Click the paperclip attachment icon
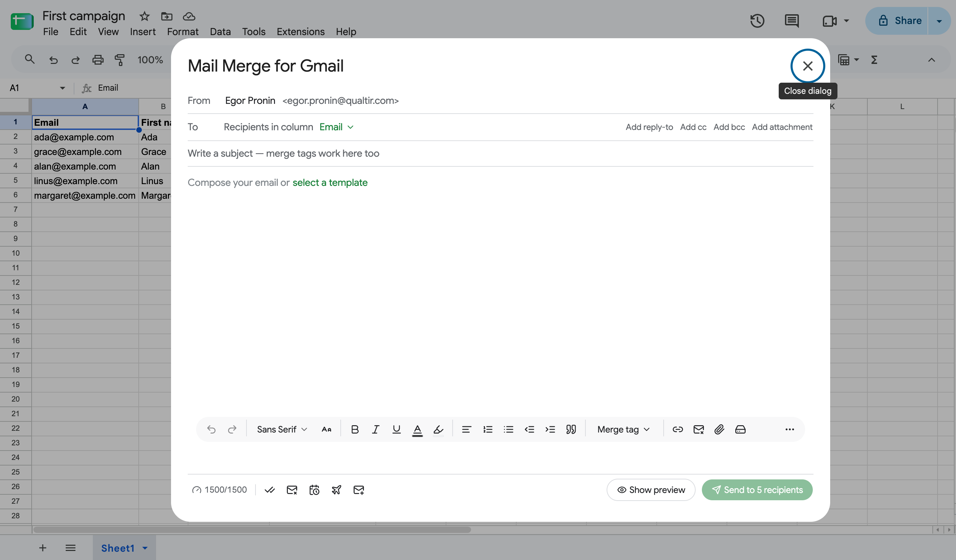The height and width of the screenshot is (560, 956). pyautogui.click(x=719, y=429)
